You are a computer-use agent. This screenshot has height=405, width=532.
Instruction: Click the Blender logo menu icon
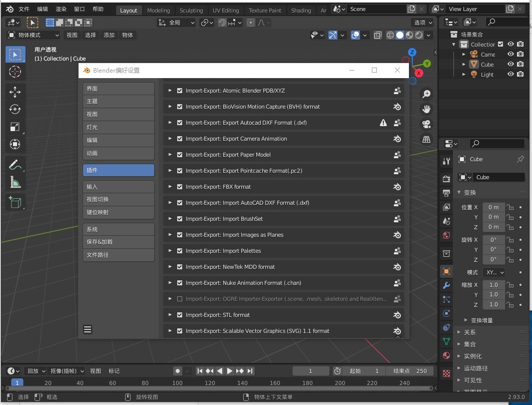tap(10, 9)
